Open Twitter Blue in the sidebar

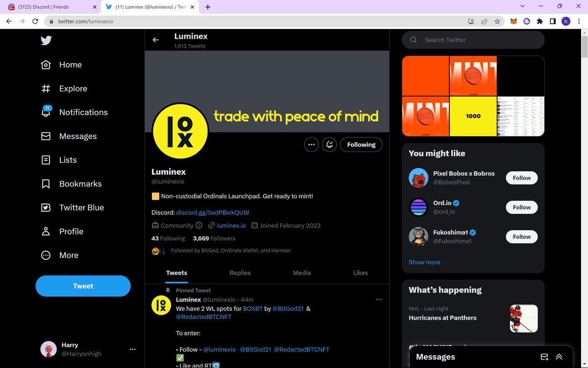pos(73,208)
